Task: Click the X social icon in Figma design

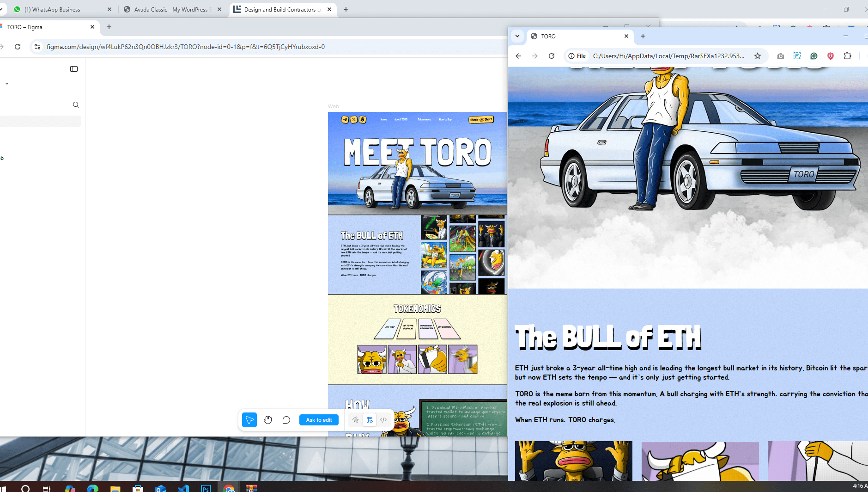Action: point(354,120)
